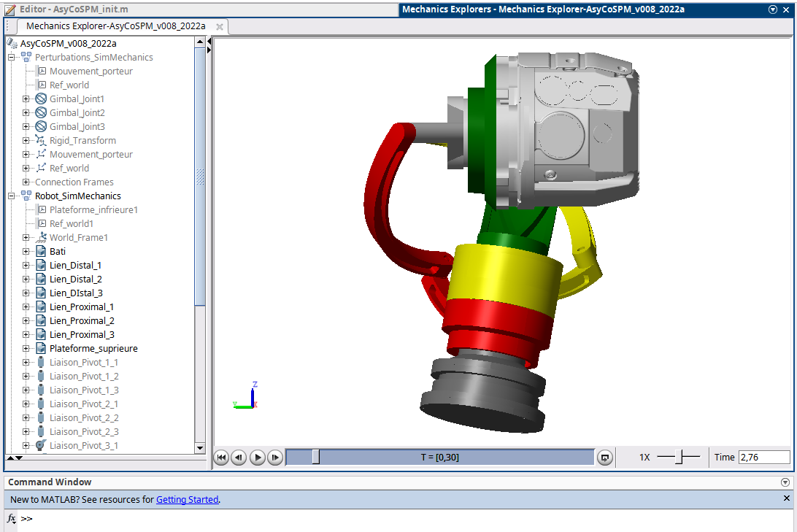Select the Ref_world1 tree item

coord(72,223)
